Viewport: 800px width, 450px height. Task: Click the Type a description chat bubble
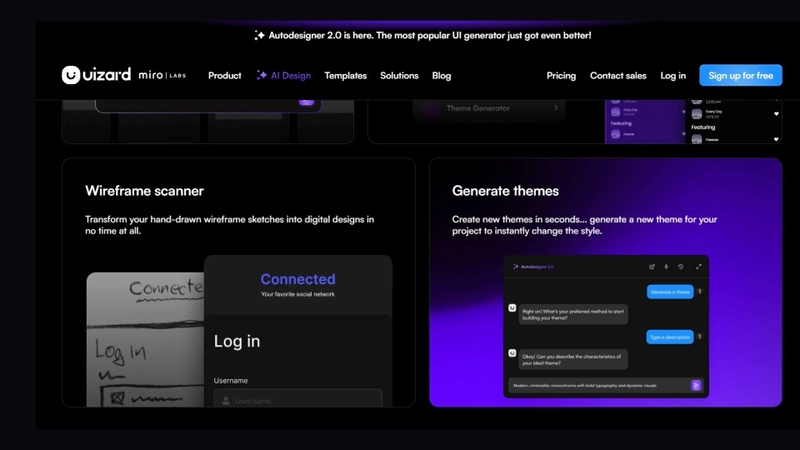pyautogui.click(x=670, y=337)
